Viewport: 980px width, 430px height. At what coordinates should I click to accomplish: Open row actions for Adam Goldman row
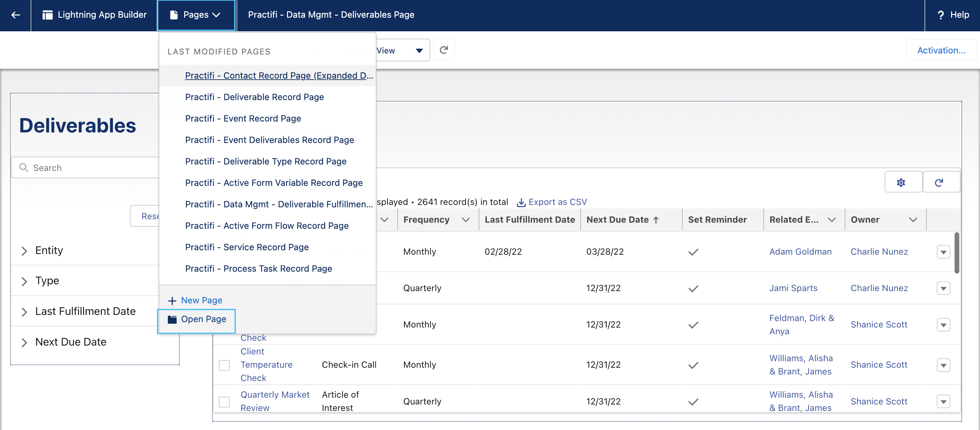pyautogui.click(x=944, y=252)
